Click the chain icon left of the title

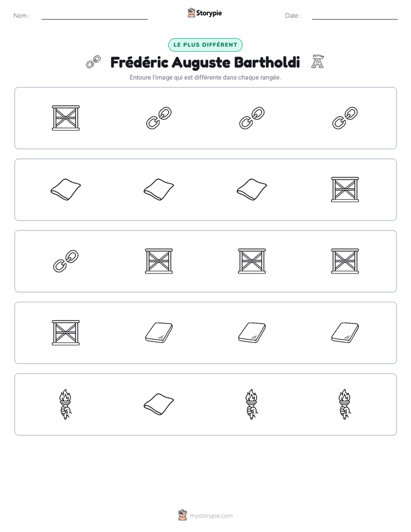pos(93,62)
